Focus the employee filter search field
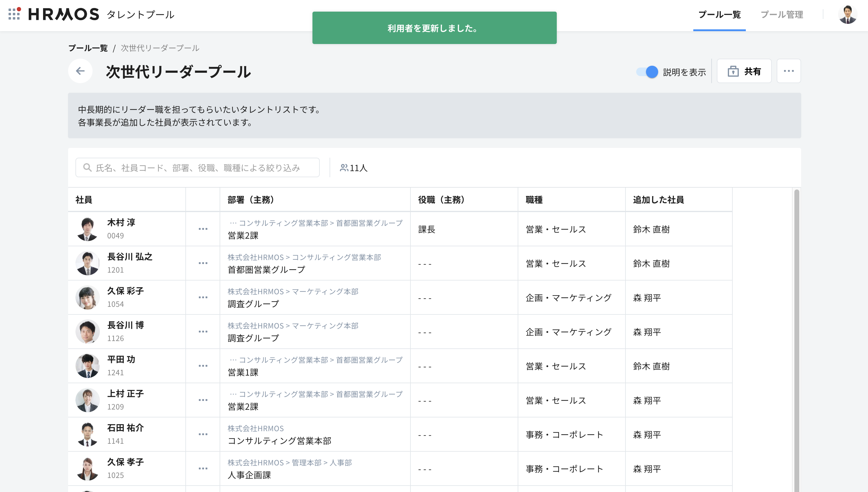The width and height of the screenshot is (868, 492). pyautogui.click(x=202, y=167)
